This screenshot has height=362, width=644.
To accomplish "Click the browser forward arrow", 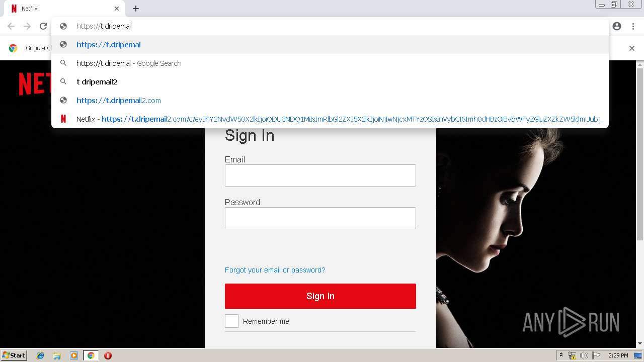I will [27, 26].
